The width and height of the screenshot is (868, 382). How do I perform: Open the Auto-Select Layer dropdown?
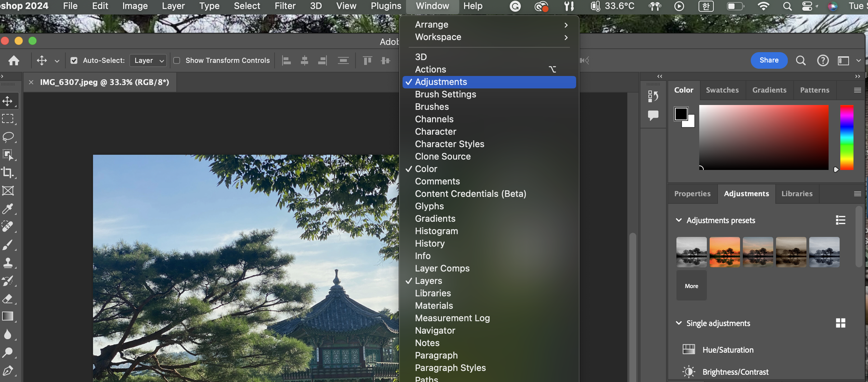click(x=149, y=60)
